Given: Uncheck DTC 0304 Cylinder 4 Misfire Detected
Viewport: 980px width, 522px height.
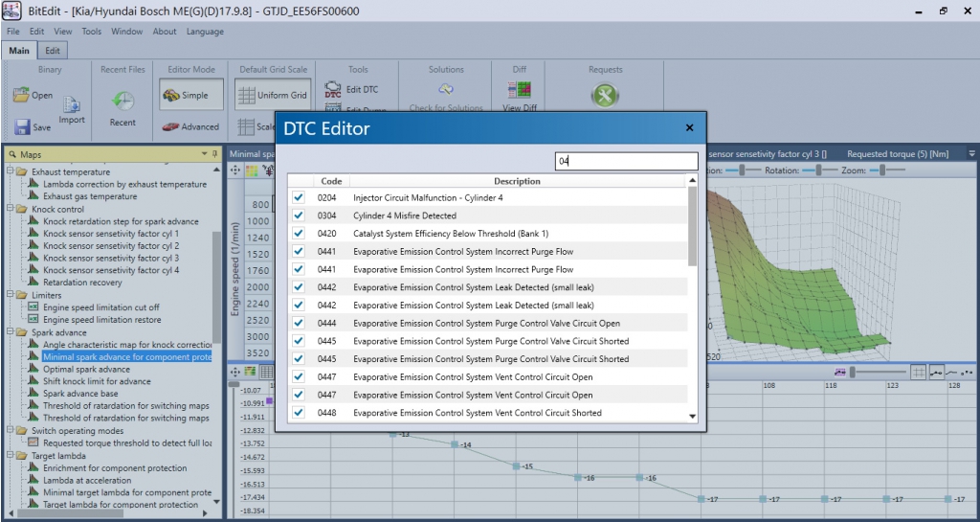Looking at the screenshot, I should [299, 216].
